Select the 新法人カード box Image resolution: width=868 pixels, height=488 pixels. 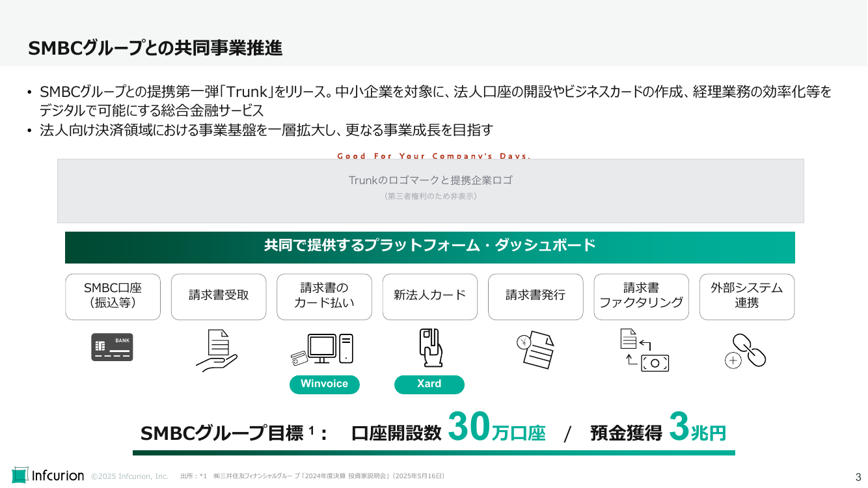pyautogui.click(x=430, y=297)
